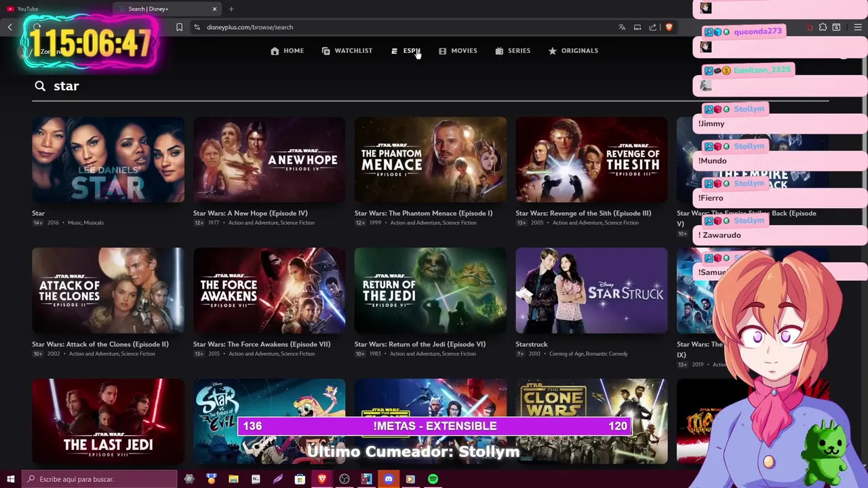The height and width of the screenshot is (488, 868).
Task: Open Discord from the taskbar
Action: point(389,479)
